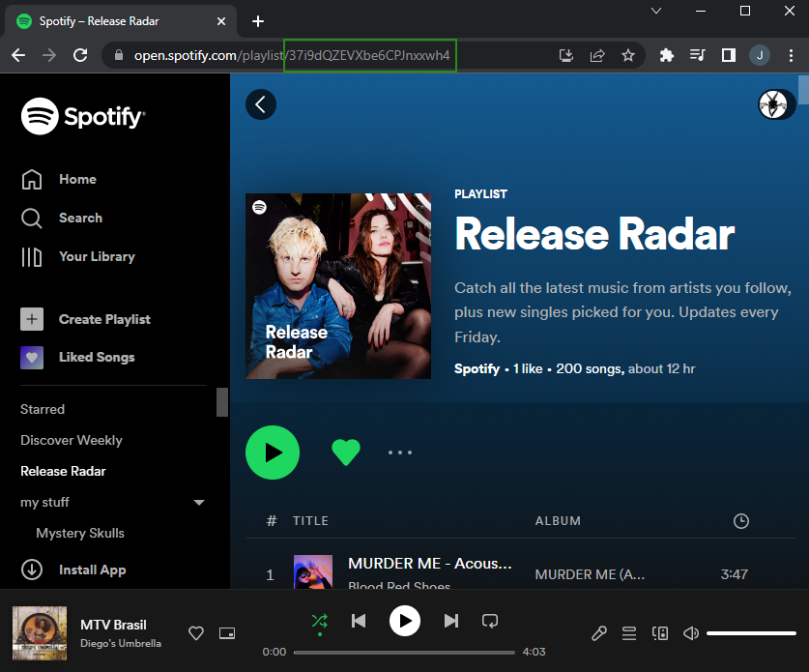The image size is (809, 672).
Task: Open MTV Brasil now playing title
Action: 113,625
